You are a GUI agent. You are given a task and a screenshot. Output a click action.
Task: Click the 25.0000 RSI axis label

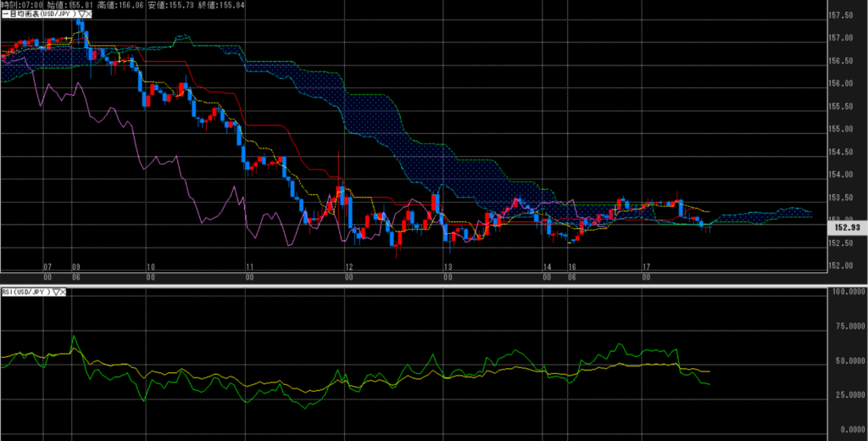coord(845,395)
